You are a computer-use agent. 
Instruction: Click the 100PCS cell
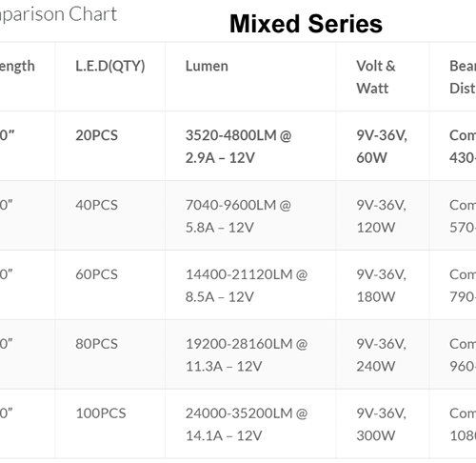[x=101, y=413]
